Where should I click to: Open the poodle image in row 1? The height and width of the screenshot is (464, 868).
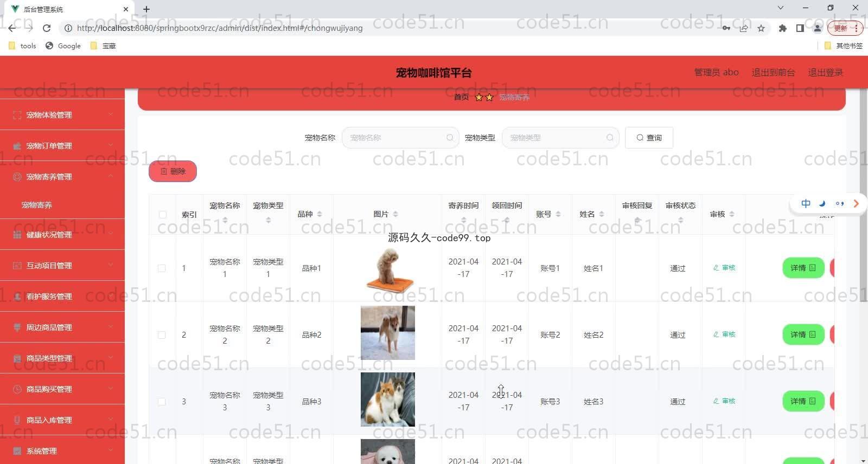click(388, 269)
